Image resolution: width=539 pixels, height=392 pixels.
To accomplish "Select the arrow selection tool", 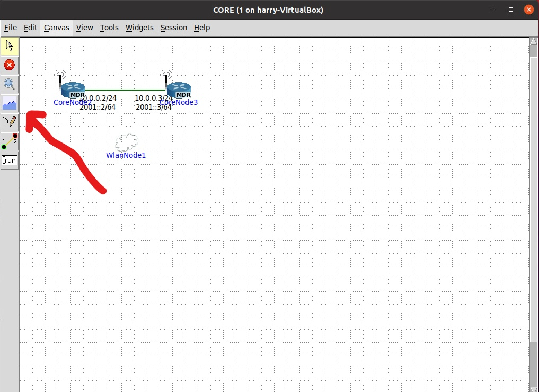I will pyautogui.click(x=9, y=46).
